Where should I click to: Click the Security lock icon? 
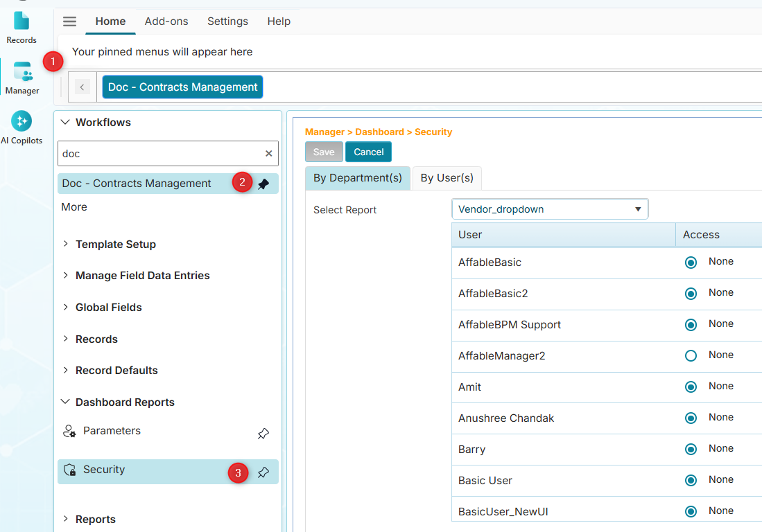70,470
